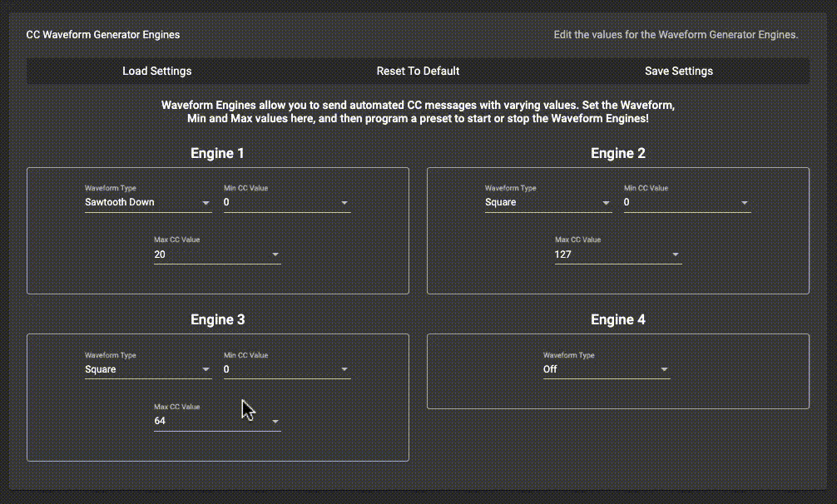This screenshot has height=504, width=837.
Task: Click the 127 max value in Engine 2
Action: tap(563, 254)
